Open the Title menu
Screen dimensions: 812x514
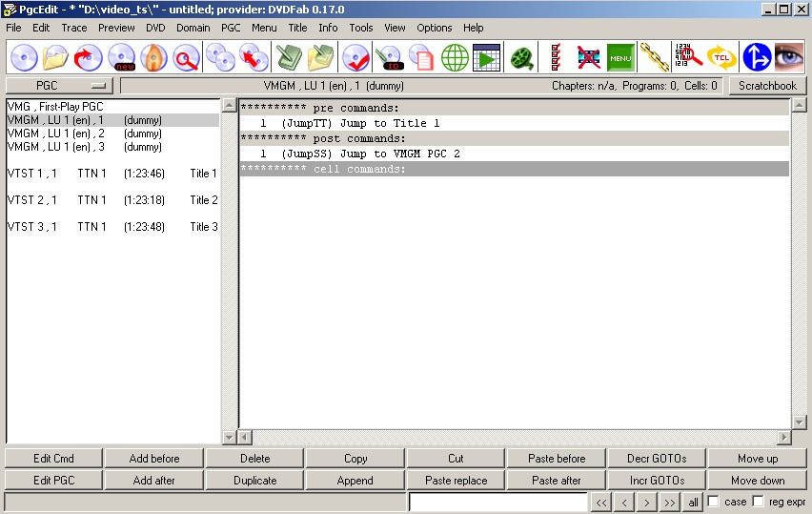click(x=297, y=28)
